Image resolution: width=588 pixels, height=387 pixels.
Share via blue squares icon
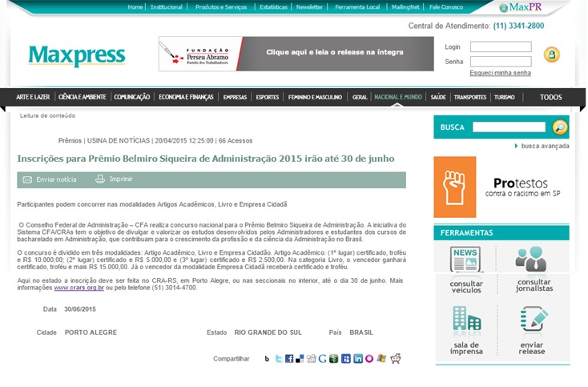pyautogui.click(x=346, y=359)
